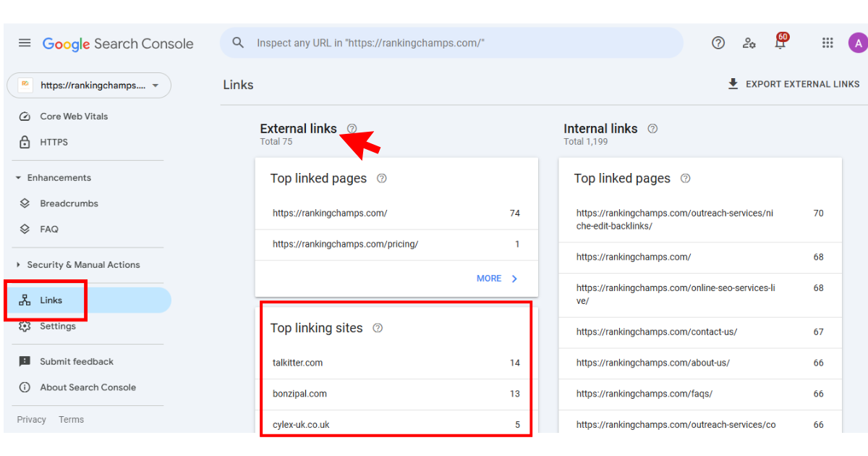This screenshot has height=456, width=868.
Task: Open the Terms link
Action: point(71,420)
